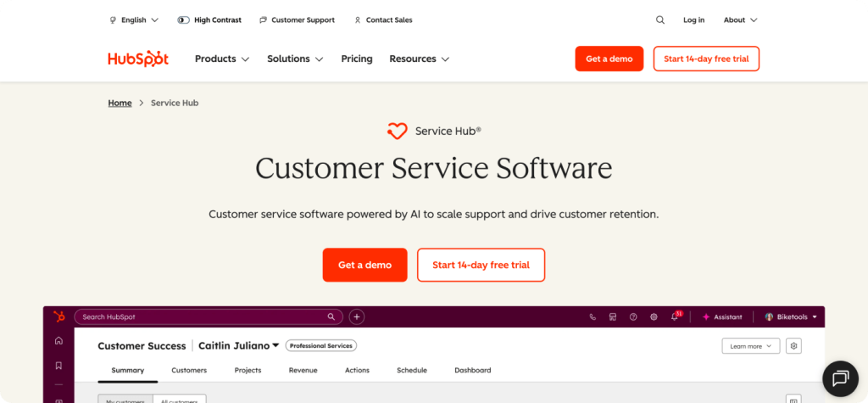Click the Assistant sparkle button
The height and width of the screenshot is (403, 868).
click(722, 317)
